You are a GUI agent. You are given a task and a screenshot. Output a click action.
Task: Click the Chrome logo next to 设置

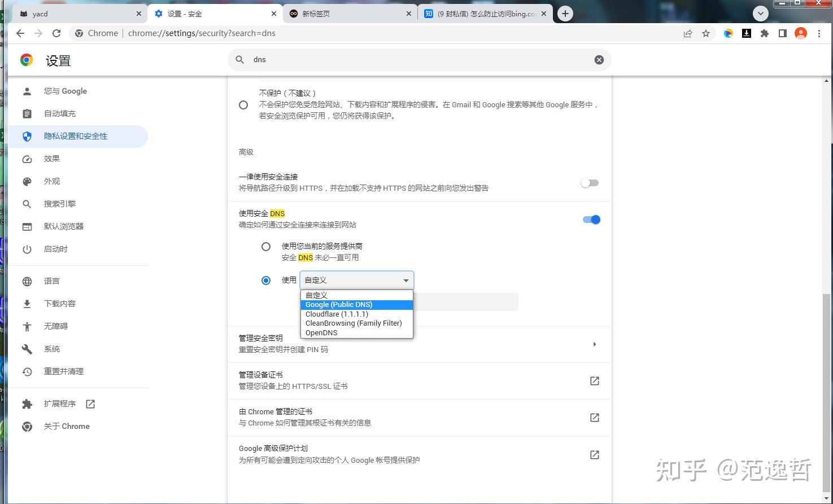[x=27, y=60]
